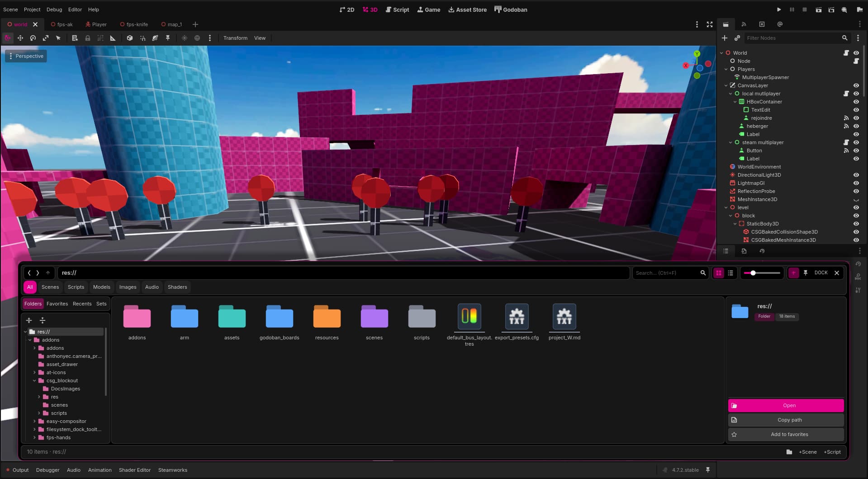Toggle distraction-free mode in the viewport

click(x=710, y=24)
